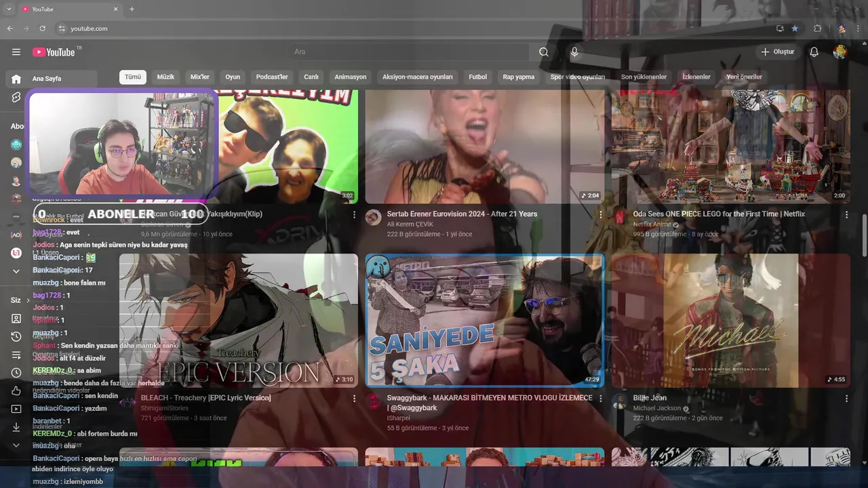The image size is (868, 488).
Task: Open the sidebar history clock-arrow icon
Action: 16,337
